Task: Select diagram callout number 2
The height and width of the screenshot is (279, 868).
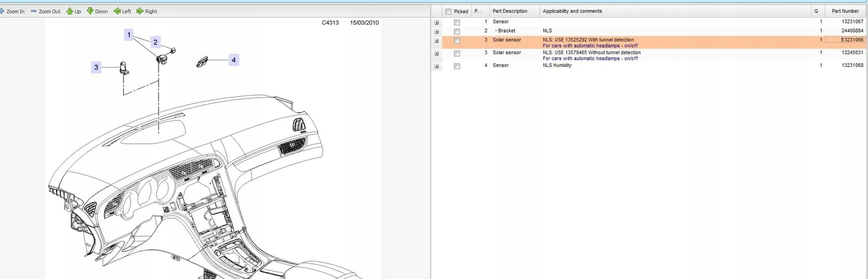Action: 155,42
